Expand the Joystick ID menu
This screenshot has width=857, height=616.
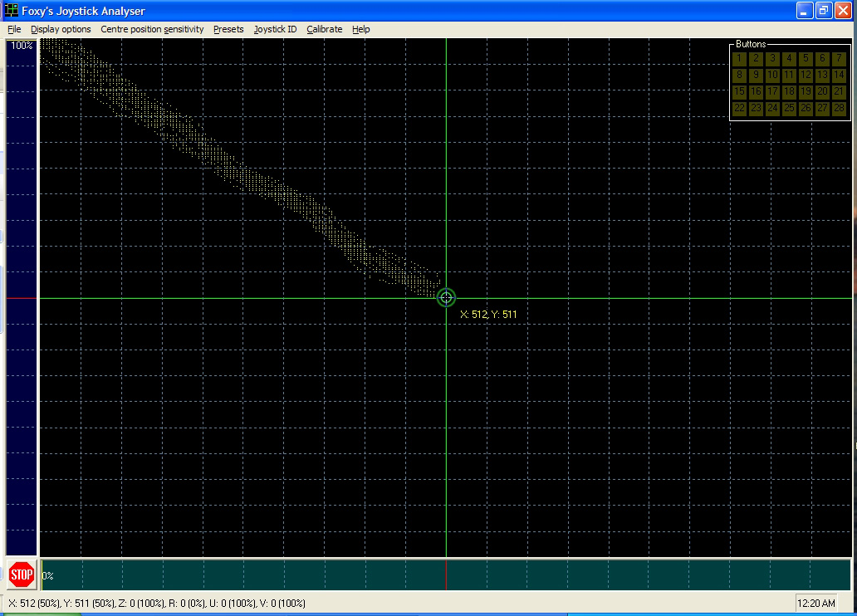[275, 29]
